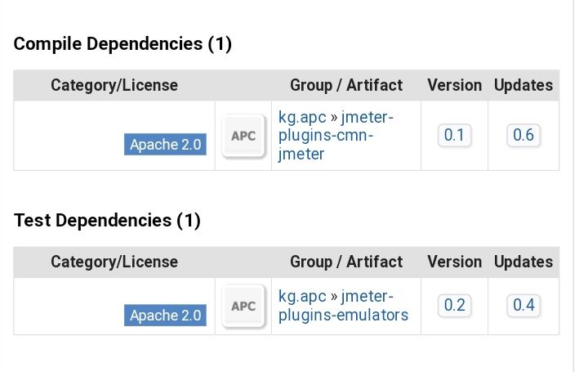Click Category/License header in Compile Dependencies table
Image resolution: width=588 pixels, height=372 pixels.
114,85
